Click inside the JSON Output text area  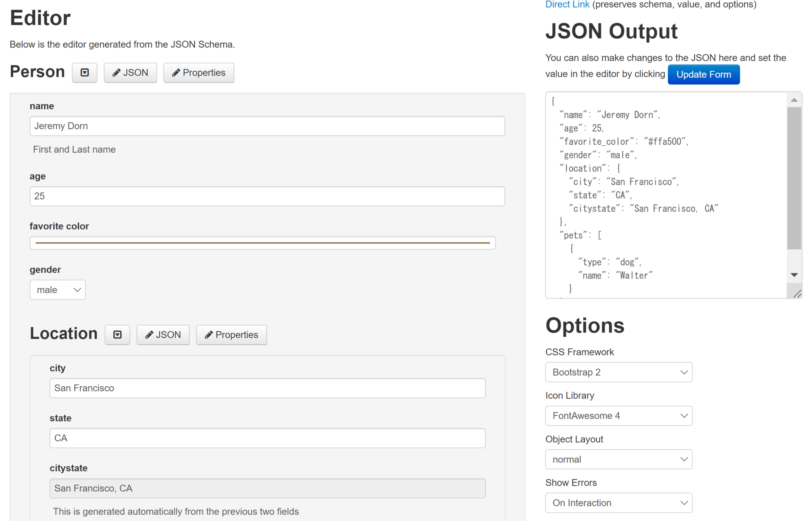(666, 194)
